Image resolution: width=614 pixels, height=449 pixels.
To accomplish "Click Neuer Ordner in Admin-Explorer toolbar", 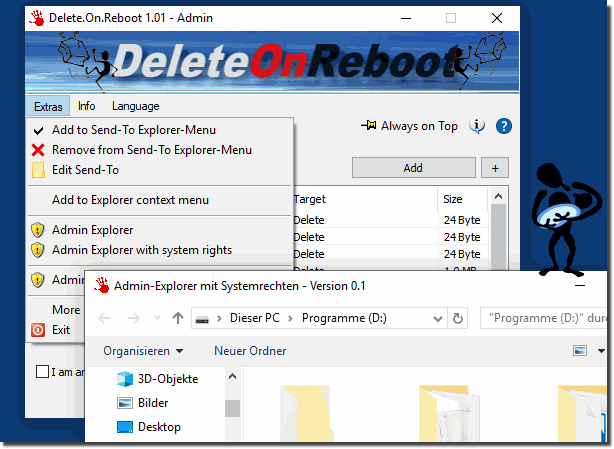I will [250, 351].
